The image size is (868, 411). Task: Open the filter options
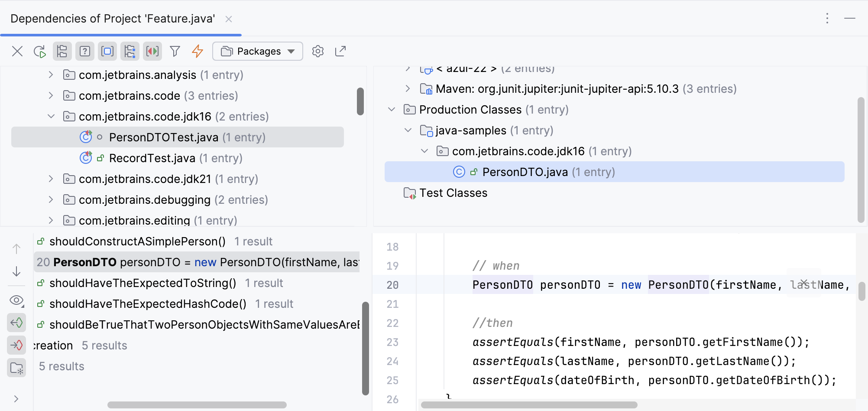(175, 51)
